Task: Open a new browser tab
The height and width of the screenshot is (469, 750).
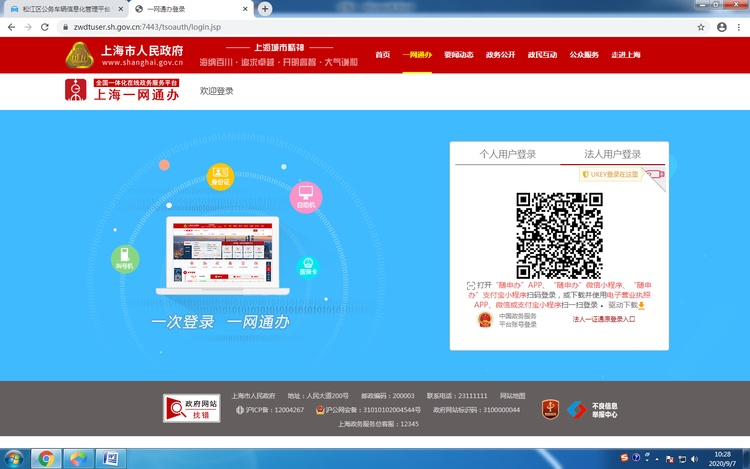Action: tap(265, 9)
